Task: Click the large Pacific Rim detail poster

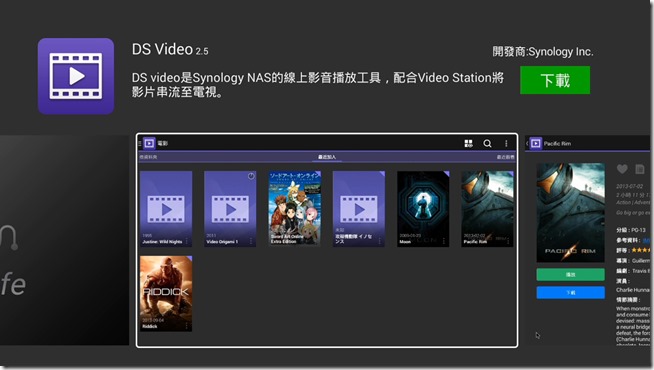Action: point(570,213)
